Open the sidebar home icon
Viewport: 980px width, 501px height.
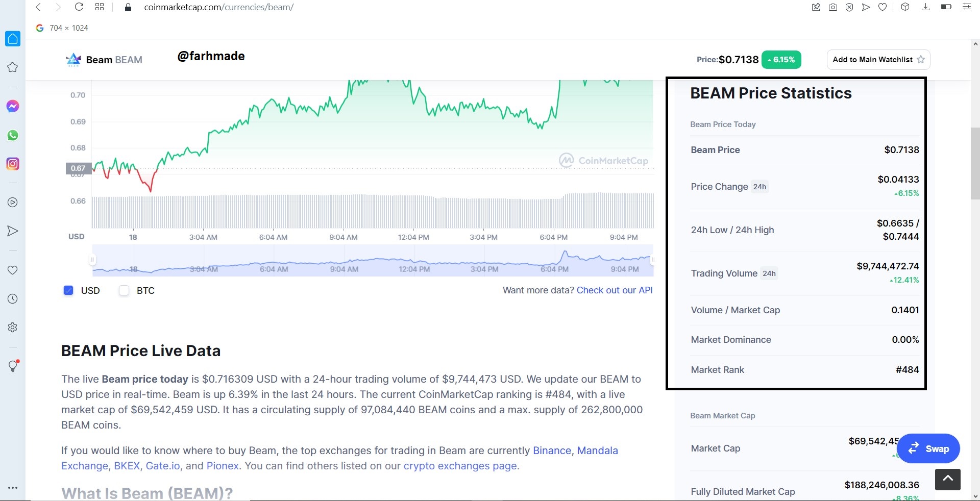click(x=13, y=39)
